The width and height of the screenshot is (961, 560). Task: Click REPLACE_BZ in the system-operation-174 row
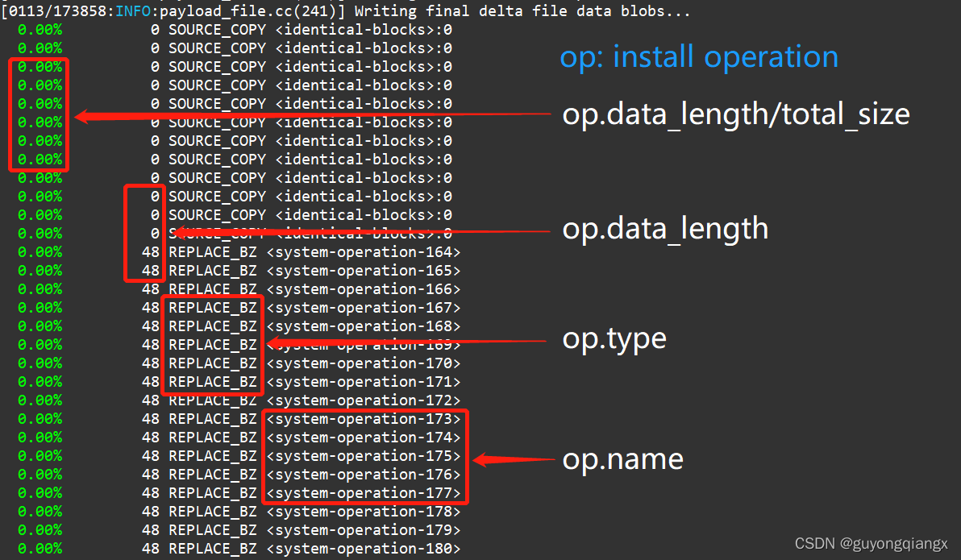pyautogui.click(x=213, y=438)
